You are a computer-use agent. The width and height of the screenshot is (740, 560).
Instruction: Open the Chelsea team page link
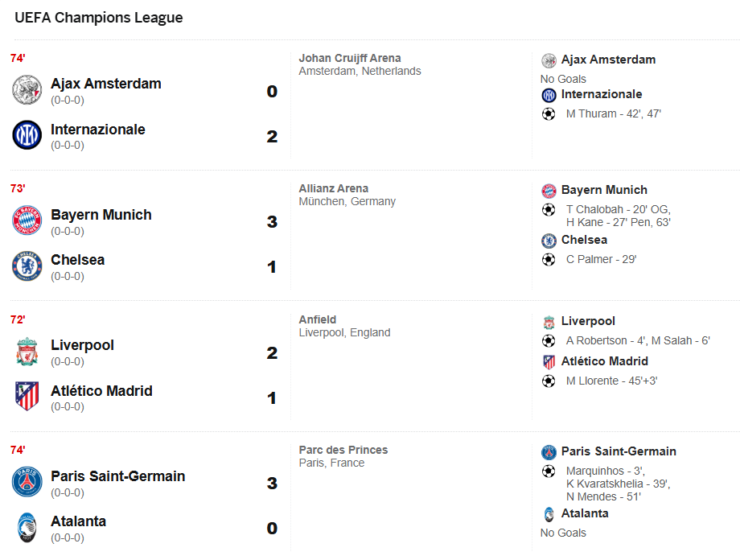click(77, 260)
